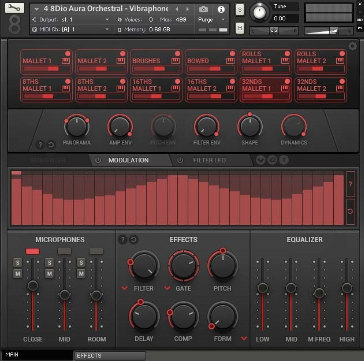The width and height of the screenshot is (364, 361).
Task: Open the MIDI Ch dropdown
Action: point(71,29)
